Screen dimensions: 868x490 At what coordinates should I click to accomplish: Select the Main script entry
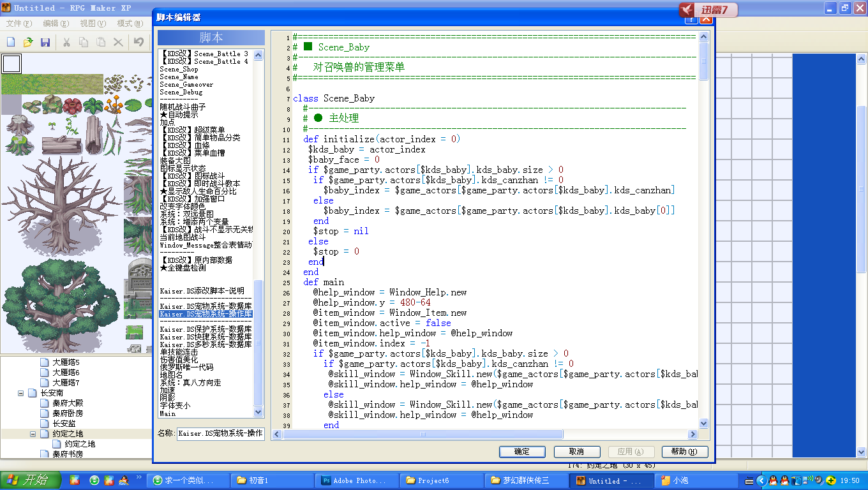(168, 413)
